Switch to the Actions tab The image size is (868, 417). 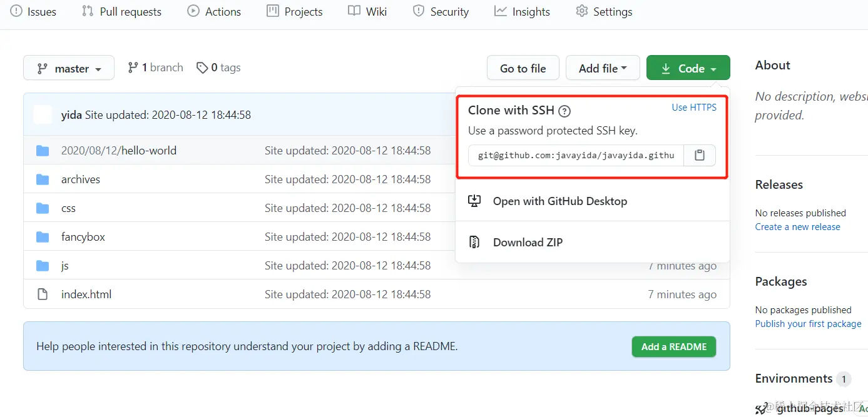[x=214, y=11]
